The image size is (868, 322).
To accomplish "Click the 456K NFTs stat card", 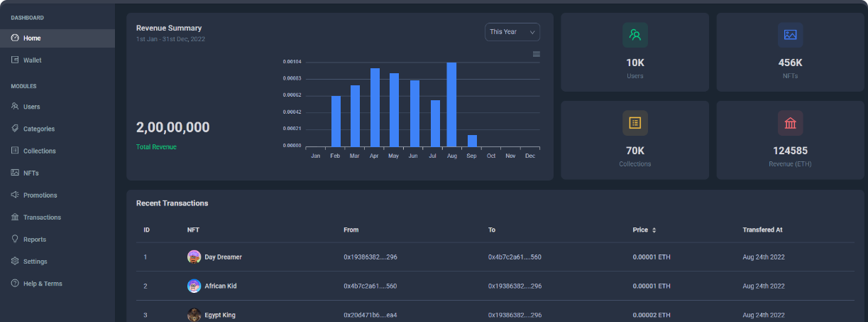I will (x=791, y=52).
